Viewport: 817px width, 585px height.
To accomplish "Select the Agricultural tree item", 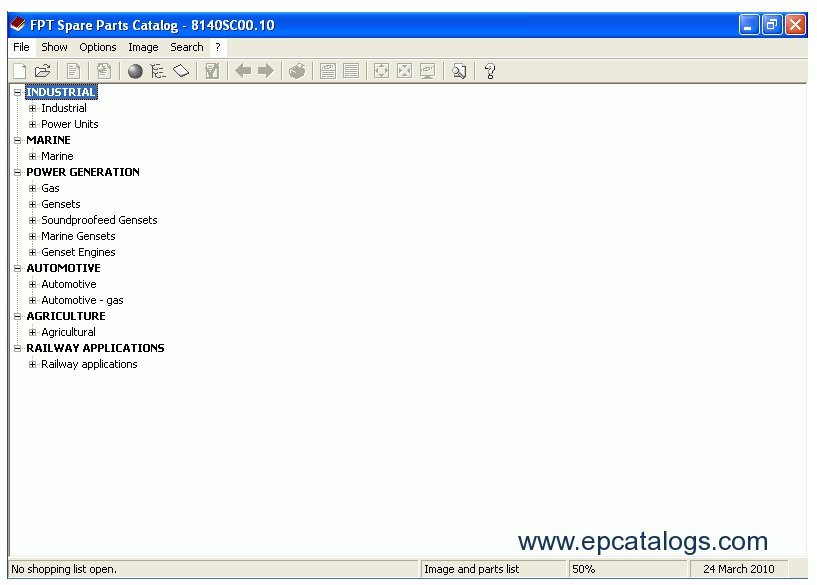I will (68, 332).
